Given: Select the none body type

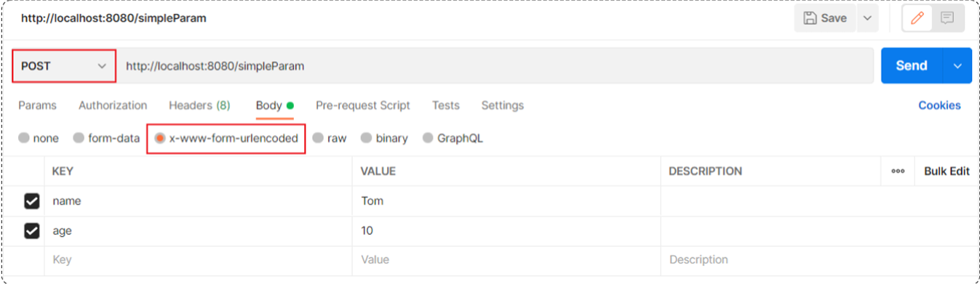Looking at the screenshot, I should pos(39,138).
